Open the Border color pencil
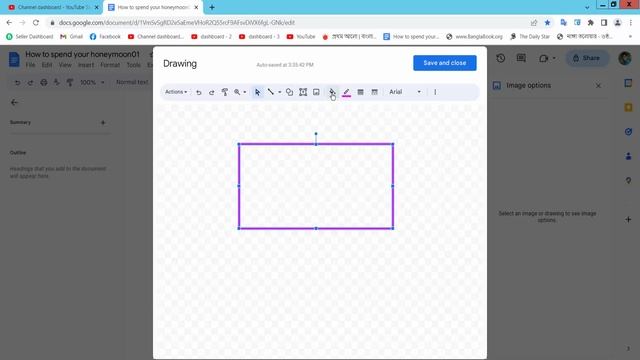The height and width of the screenshot is (360, 640). (347, 93)
